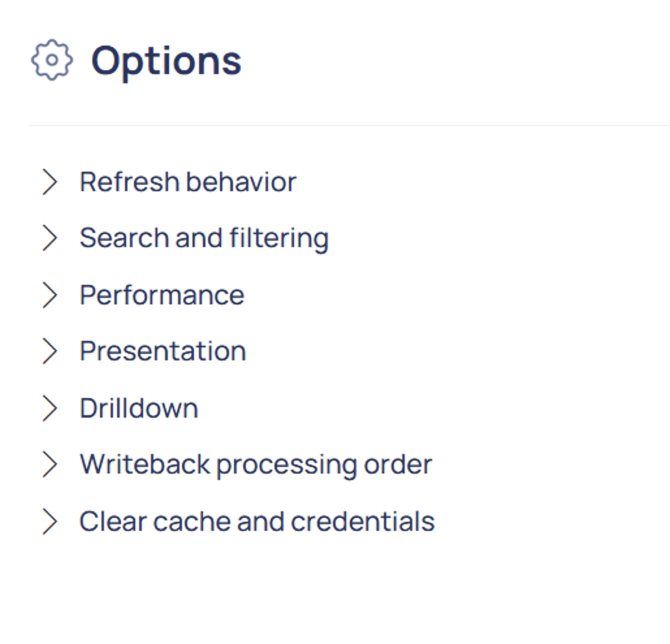Expand the Refresh behavior chevron
The image size is (670, 644).
(49, 182)
